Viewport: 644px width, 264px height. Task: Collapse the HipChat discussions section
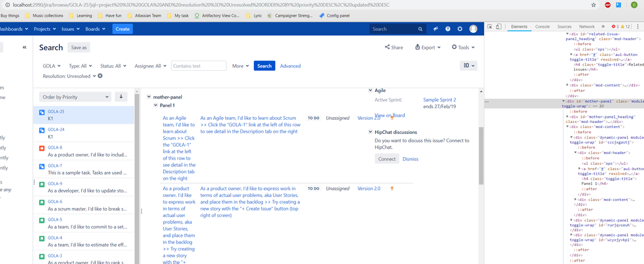[371, 133]
